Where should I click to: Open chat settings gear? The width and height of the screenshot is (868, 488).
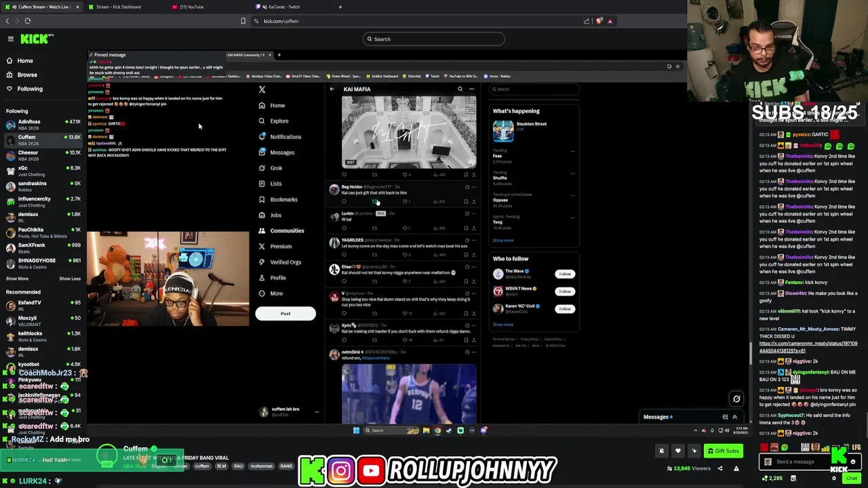point(834,479)
